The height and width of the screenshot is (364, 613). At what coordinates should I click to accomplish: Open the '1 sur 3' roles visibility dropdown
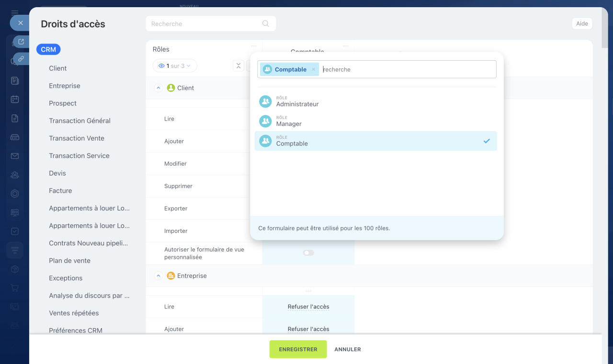[175, 66]
